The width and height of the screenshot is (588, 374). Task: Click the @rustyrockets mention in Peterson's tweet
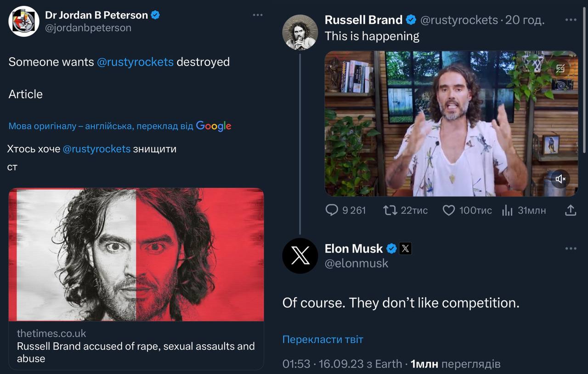pos(135,62)
